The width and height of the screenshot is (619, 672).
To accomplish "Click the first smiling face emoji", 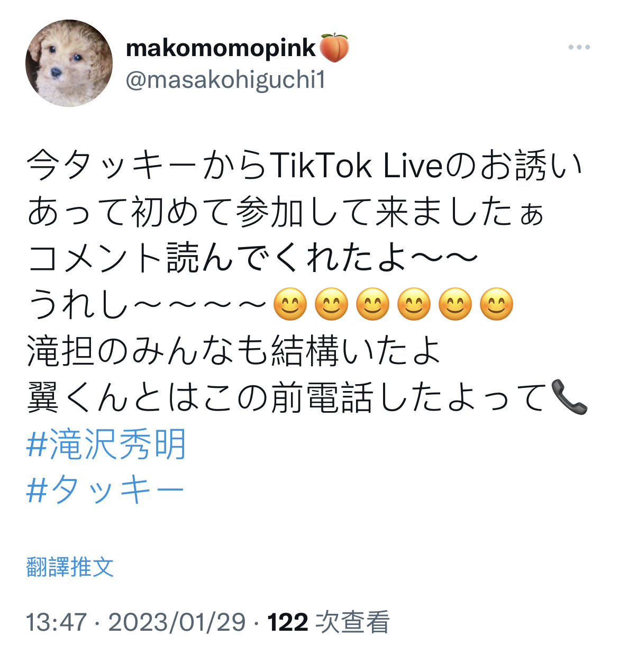I will click(290, 305).
